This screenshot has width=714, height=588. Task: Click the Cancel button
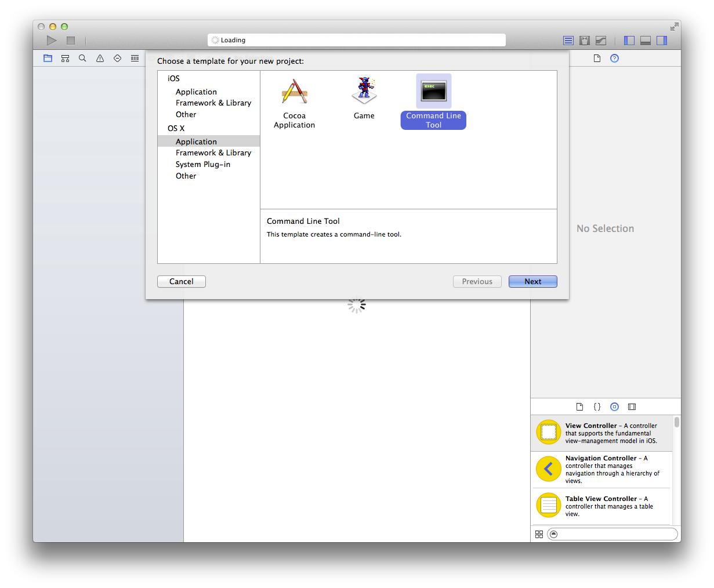(182, 281)
